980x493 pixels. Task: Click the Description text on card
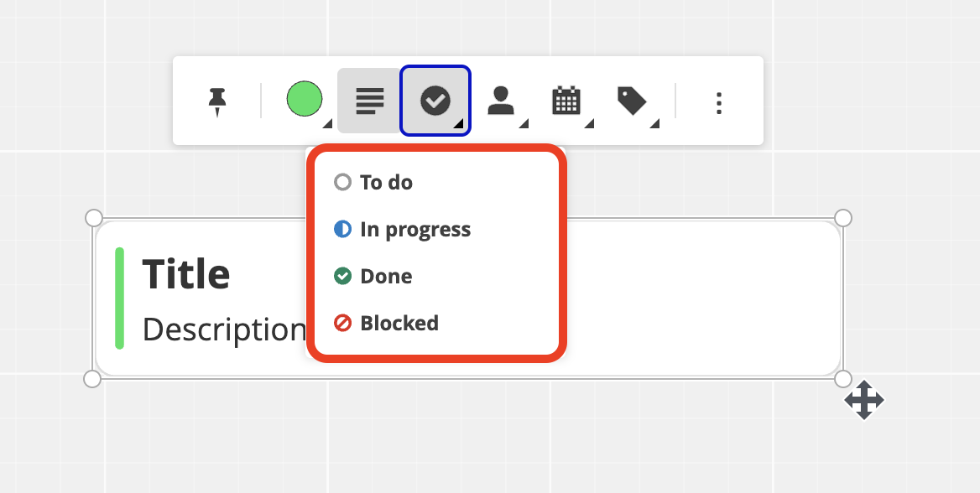(x=223, y=330)
